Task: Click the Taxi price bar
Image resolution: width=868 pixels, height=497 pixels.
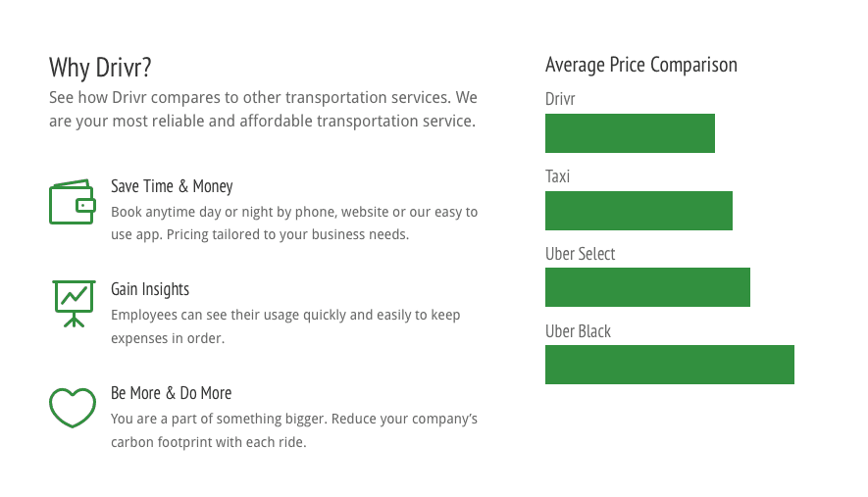Action: tap(638, 211)
